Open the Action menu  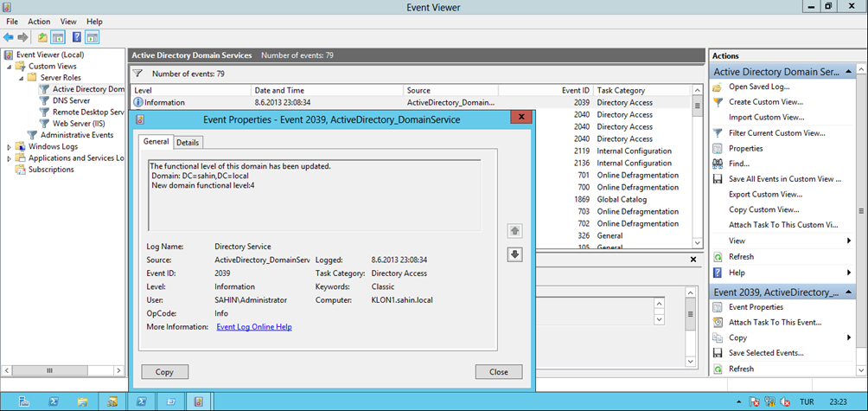39,22
